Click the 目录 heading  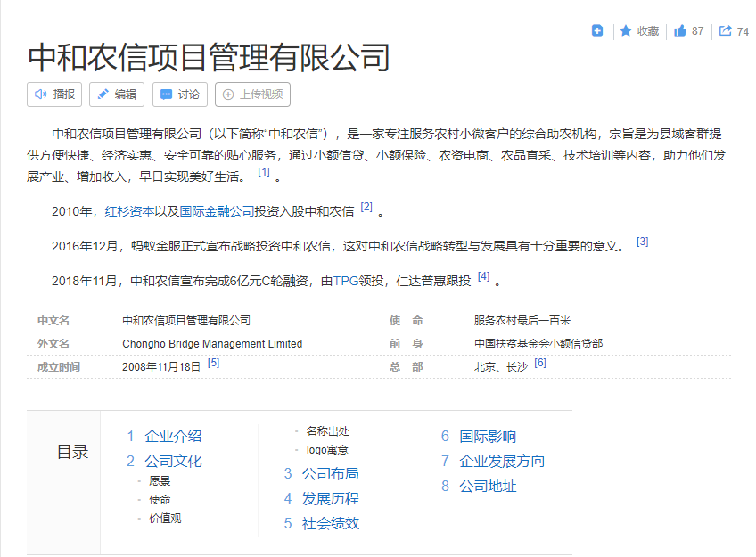[73, 452]
